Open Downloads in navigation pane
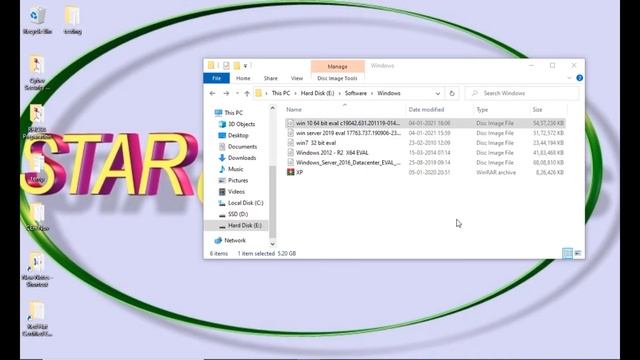Screen dimensions: 640x360 (x=242, y=158)
